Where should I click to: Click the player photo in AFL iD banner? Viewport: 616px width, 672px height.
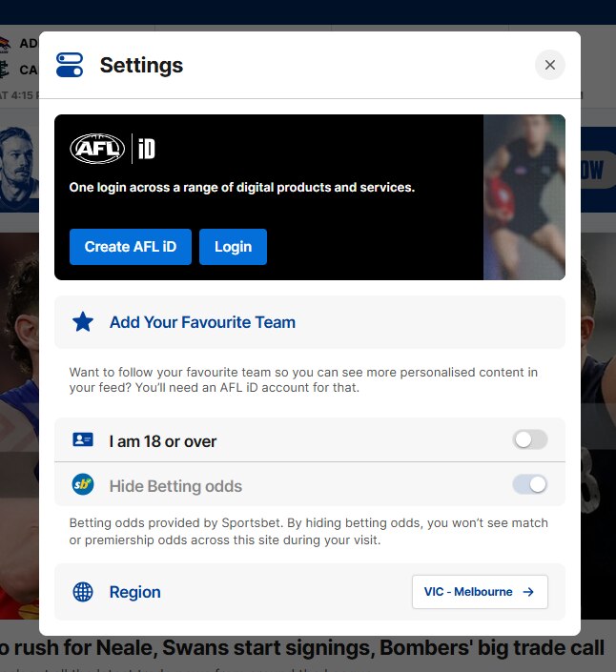tap(524, 197)
